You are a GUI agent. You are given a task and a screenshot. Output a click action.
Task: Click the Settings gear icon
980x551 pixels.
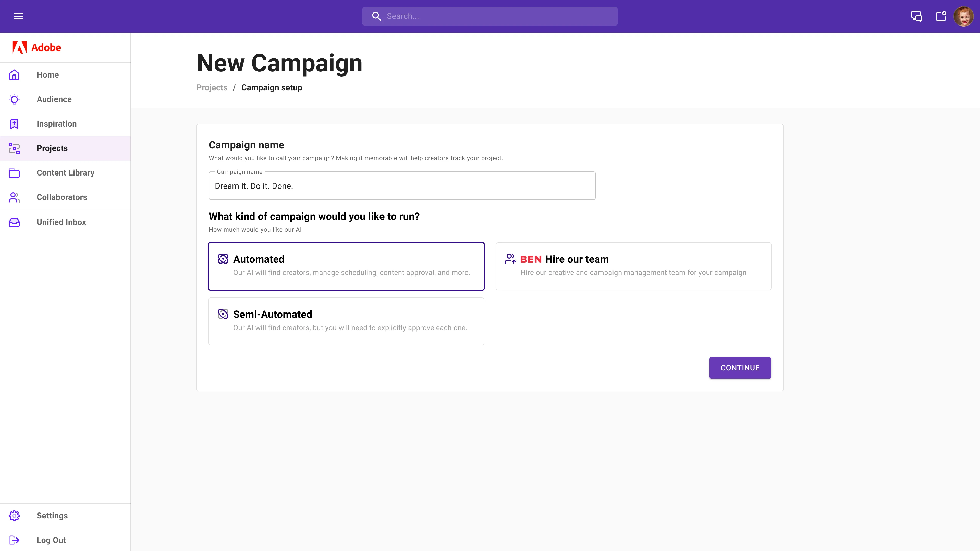[15, 516]
